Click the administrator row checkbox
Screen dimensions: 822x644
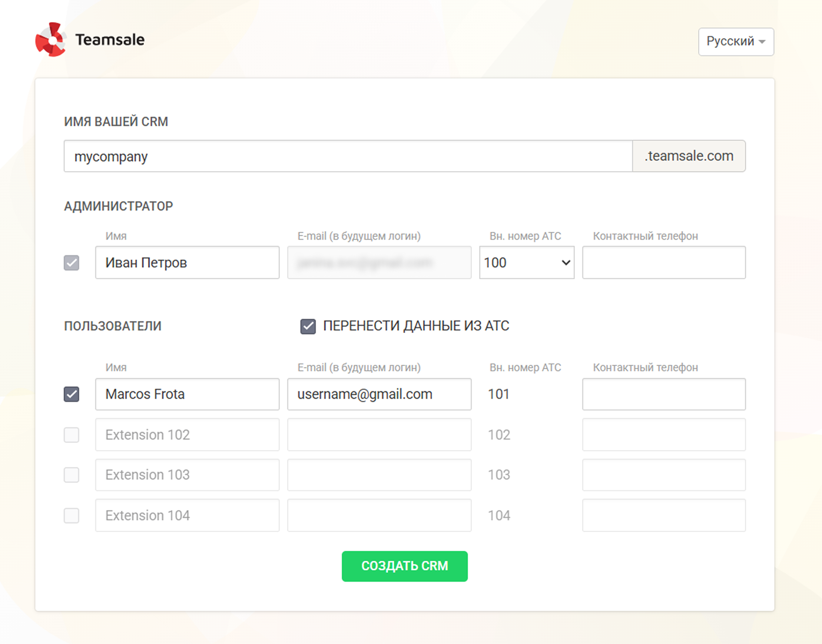[71, 263]
